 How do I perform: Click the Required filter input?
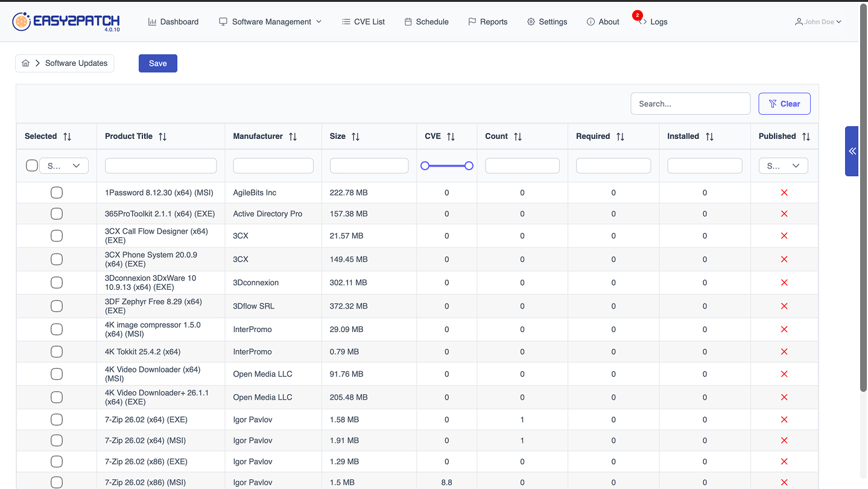click(x=613, y=165)
